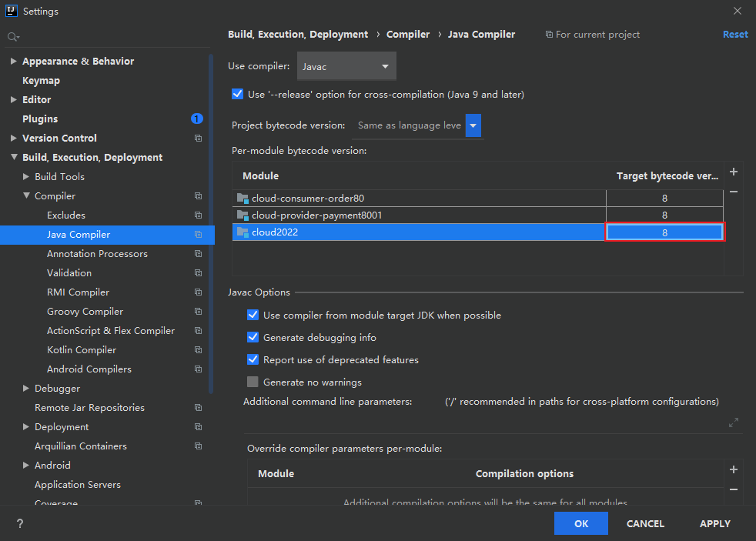
Task: Disable the '--release' cross-compilation option
Action: pos(237,94)
